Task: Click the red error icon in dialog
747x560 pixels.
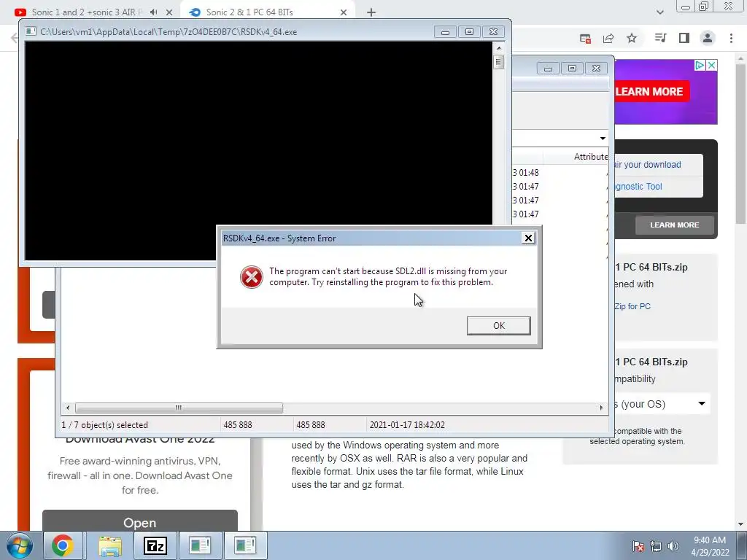Action: [252, 276]
